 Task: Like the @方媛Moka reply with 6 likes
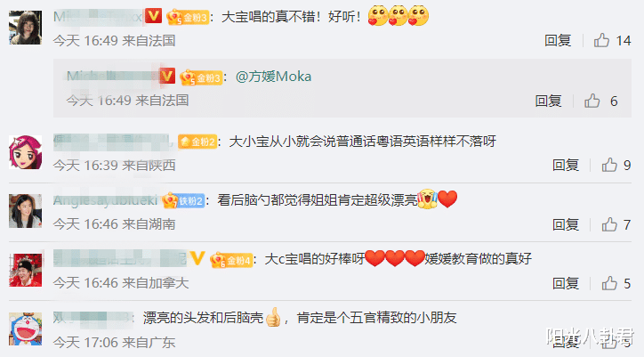tap(592, 101)
